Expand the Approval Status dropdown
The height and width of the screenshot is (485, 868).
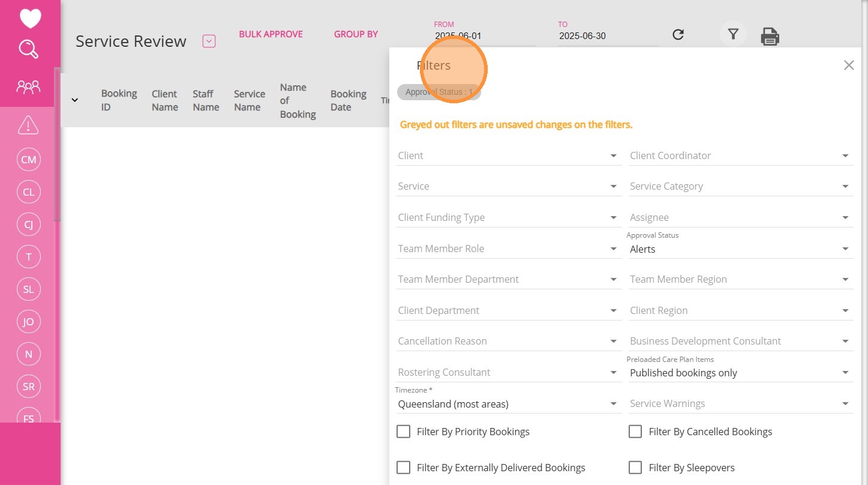(x=740, y=249)
